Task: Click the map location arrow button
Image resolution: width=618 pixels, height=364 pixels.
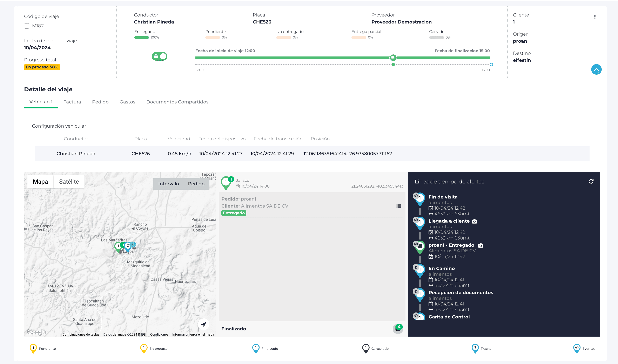Action: tap(203, 324)
